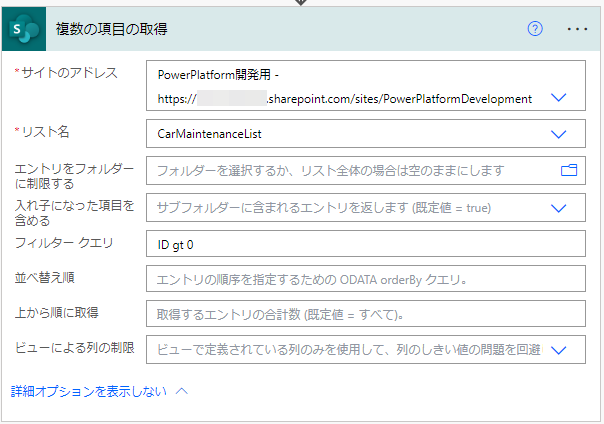Open the nested items dropdown arrow
This screenshot has width=604, height=424.
(559, 208)
